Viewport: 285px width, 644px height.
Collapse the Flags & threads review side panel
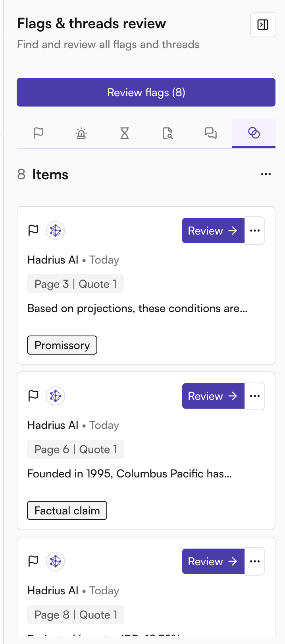click(x=263, y=25)
